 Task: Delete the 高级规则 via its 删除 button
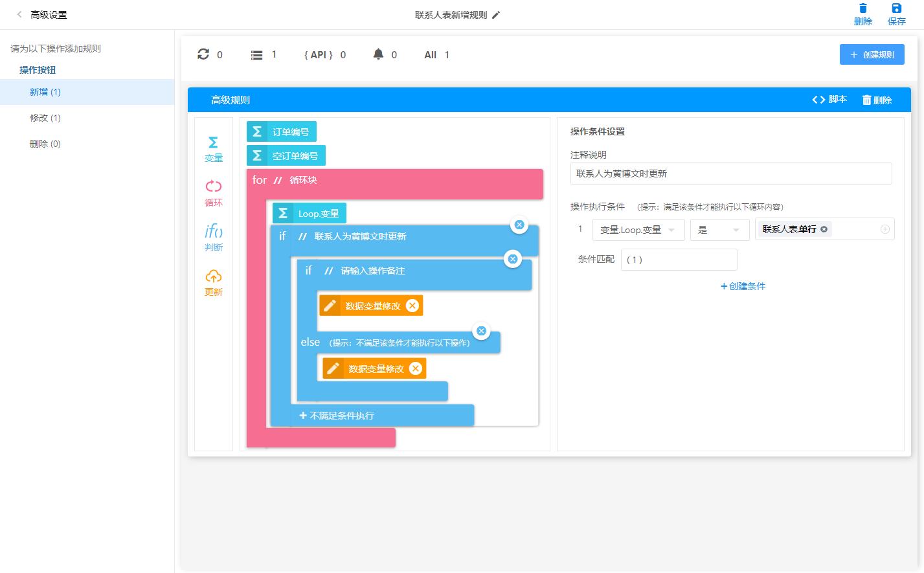coord(877,100)
